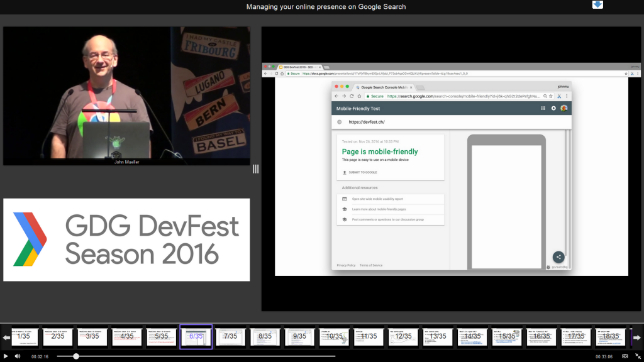Play the presentation video

(6, 356)
